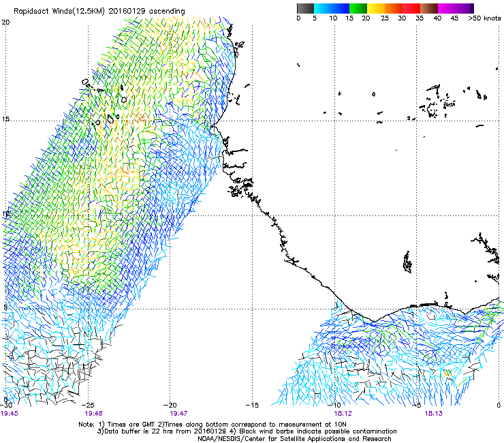Screen dimensions: 504x443
Task: Click the '>50 knots' legend label
Action: [x=484, y=18]
